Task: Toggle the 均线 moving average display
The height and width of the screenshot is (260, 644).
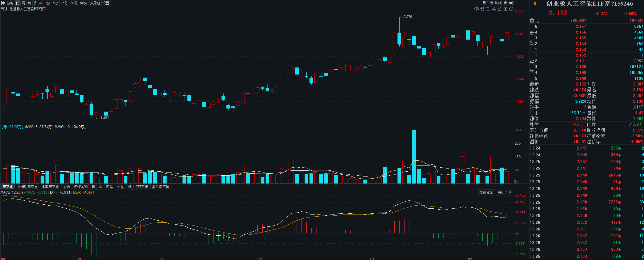Action: coord(498,3)
